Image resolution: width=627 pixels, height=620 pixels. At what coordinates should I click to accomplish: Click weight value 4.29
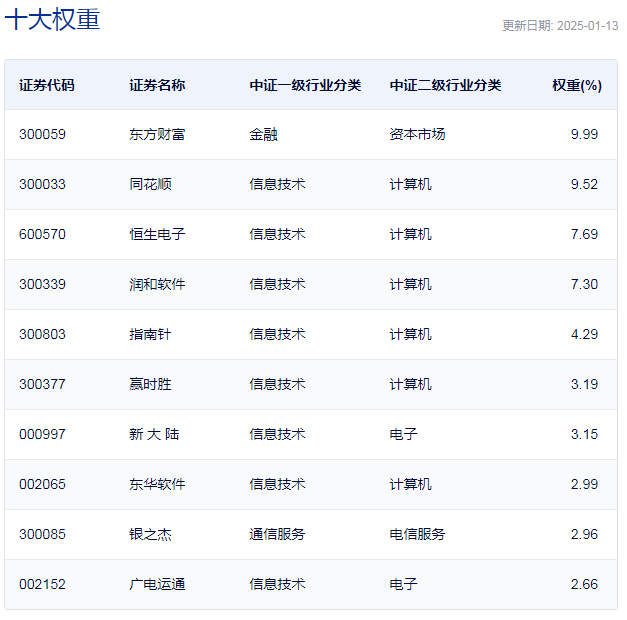[584, 334]
